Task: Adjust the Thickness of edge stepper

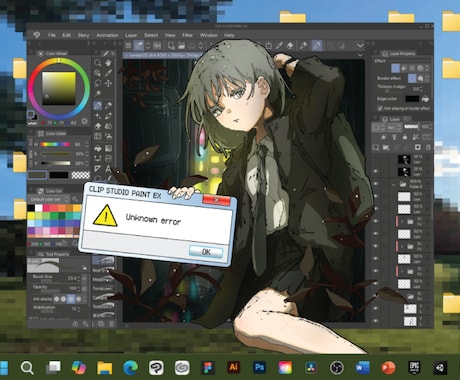Action: point(422,89)
